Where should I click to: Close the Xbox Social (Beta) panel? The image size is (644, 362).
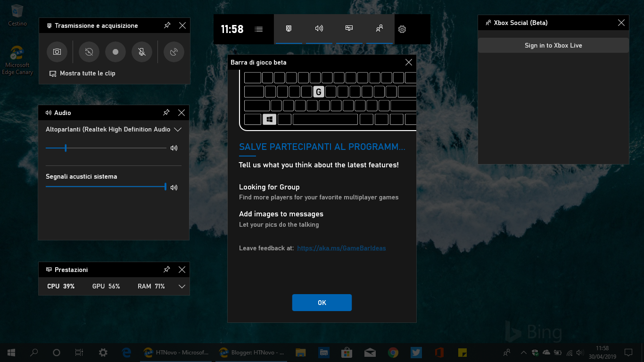pos(621,23)
